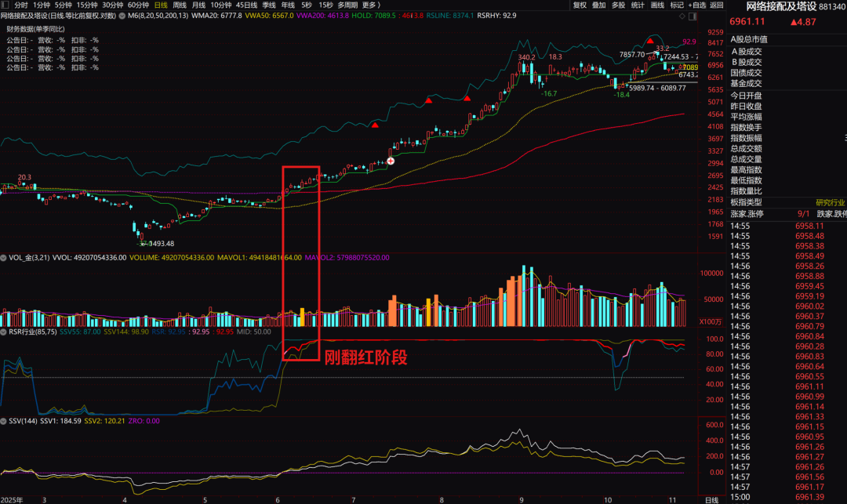Click the 返回 back button
The height and width of the screenshot is (504, 847).
point(716,5)
